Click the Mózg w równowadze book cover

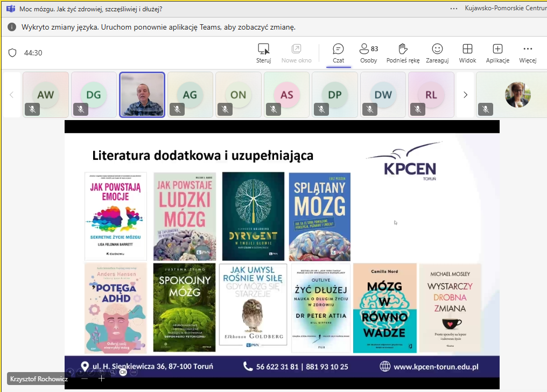click(385, 308)
